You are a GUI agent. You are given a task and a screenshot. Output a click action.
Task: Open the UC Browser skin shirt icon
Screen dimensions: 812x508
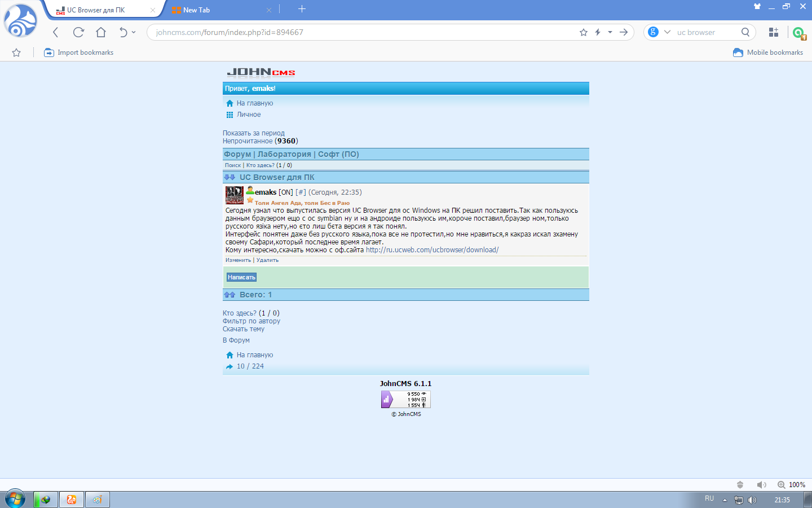pos(757,6)
